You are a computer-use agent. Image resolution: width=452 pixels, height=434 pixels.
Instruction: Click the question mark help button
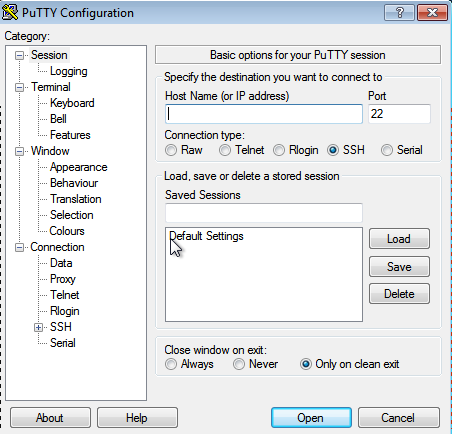pos(399,13)
